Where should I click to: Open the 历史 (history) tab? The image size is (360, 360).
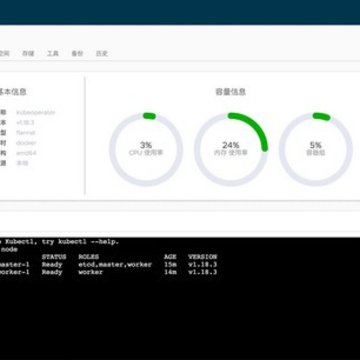[x=102, y=53]
